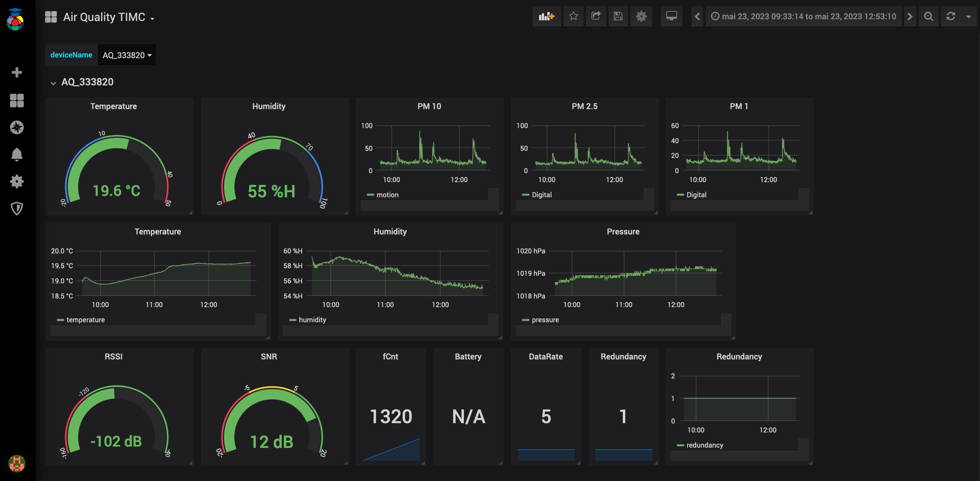Image resolution: width=980 pixels, height=481 pixels.
Task: Open the user avatar at sidebar bottom
Action: (x=17, y=463)
